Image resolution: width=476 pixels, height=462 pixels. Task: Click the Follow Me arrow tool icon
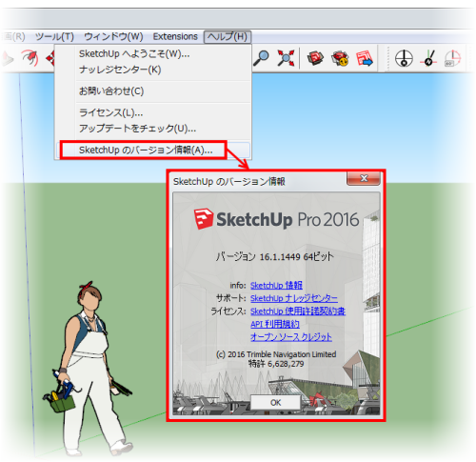[x=30, y=58]
